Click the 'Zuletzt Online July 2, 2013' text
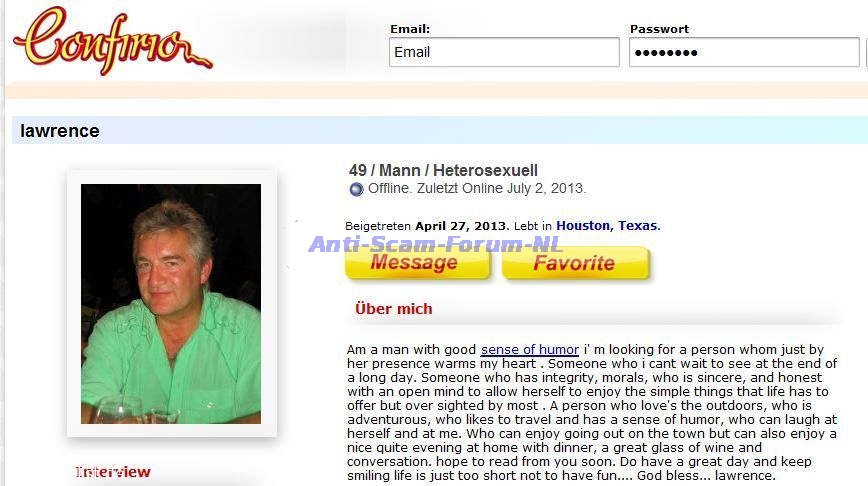 pos(501,188)
